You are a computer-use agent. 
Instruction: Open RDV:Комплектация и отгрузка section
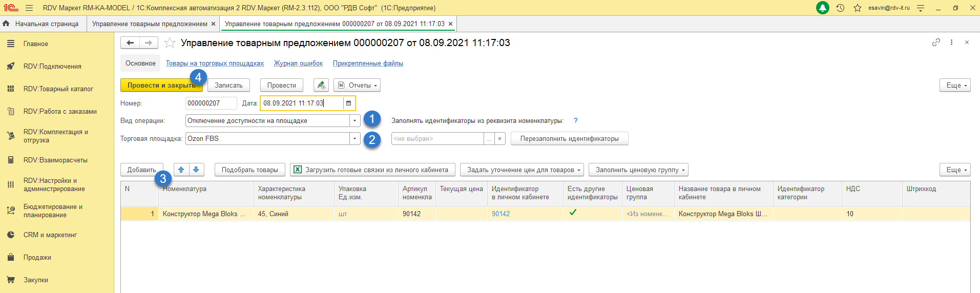(57, 136)
